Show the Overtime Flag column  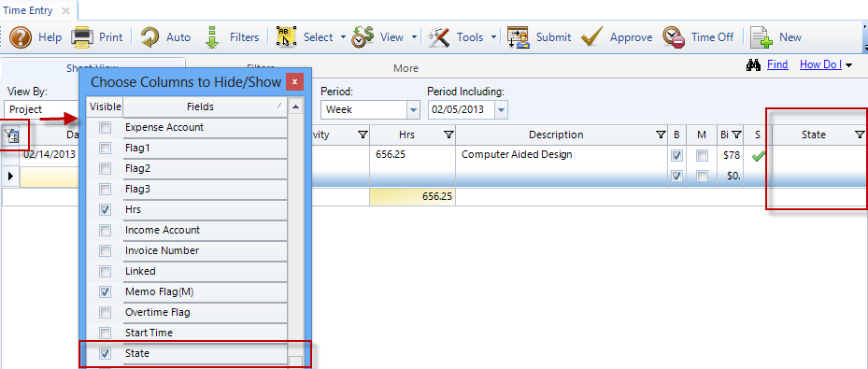pyautogui.click(x=105, y=312)
